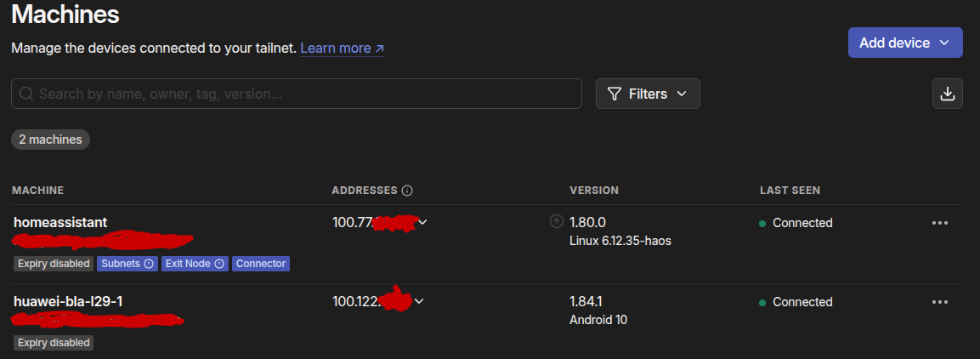Click info icon on Exit Node badge
The width and height of the screenshot is (980, 359).
click(x=219, y=264)
